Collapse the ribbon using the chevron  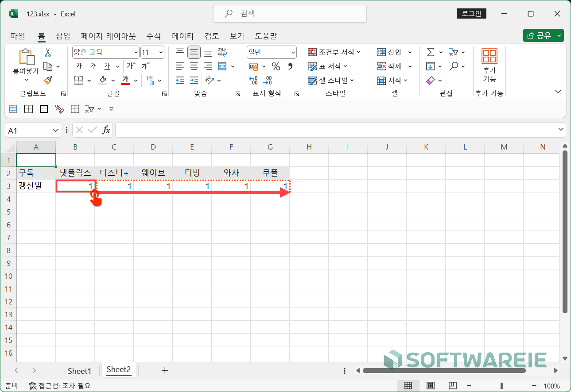(x=558, y=91)
